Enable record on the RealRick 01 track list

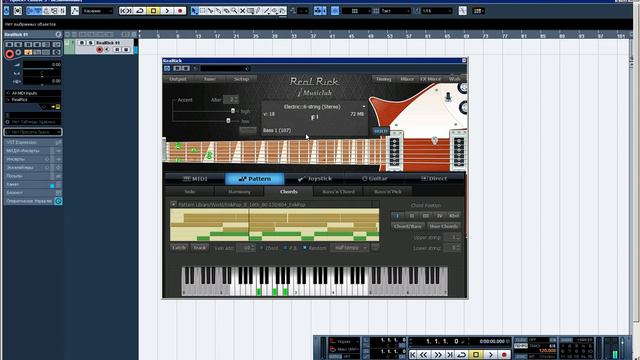(x=99, y=50)
